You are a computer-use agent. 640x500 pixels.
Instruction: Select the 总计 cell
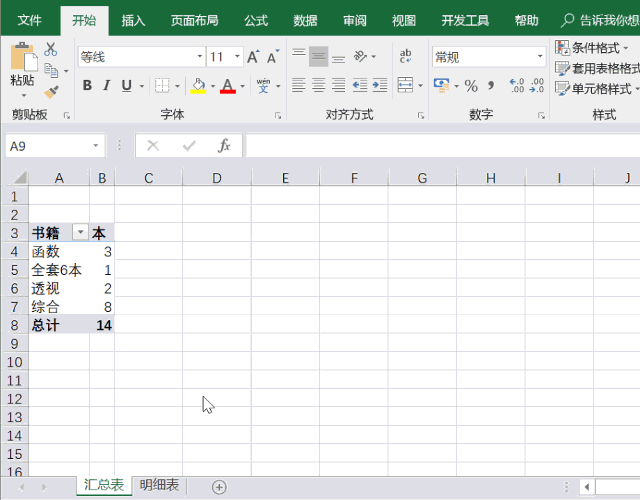click(59, 325)
